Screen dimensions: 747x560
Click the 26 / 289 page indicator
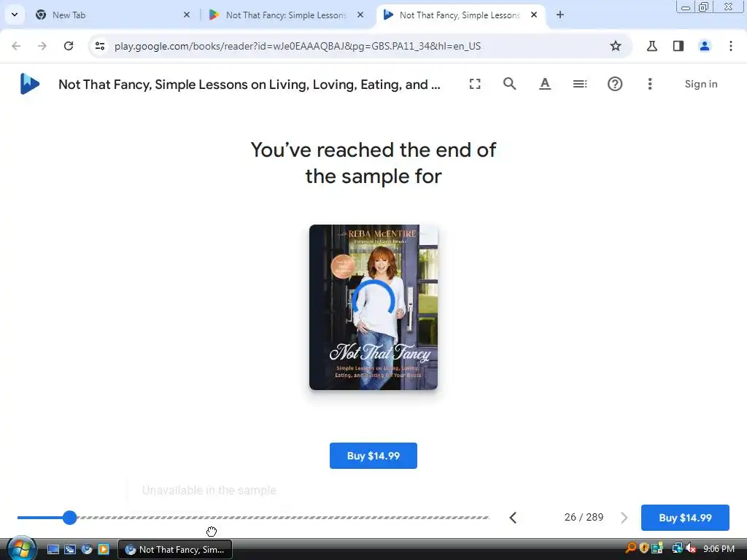pos(584,517)
